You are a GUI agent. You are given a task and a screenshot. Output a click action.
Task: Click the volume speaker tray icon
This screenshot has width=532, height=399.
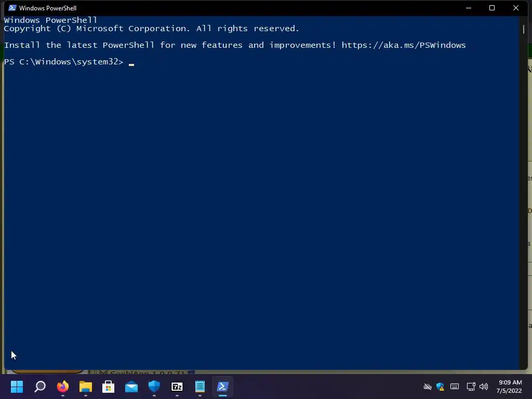pyautogui.click(x=484, y=387)
